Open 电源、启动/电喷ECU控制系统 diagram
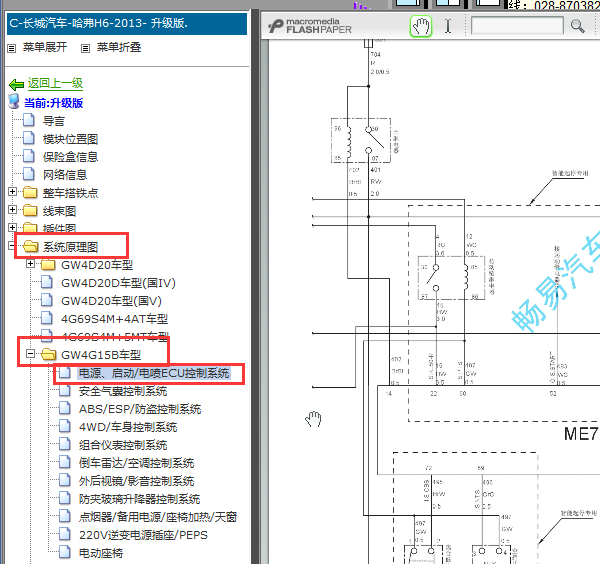 tap(154, 373)
